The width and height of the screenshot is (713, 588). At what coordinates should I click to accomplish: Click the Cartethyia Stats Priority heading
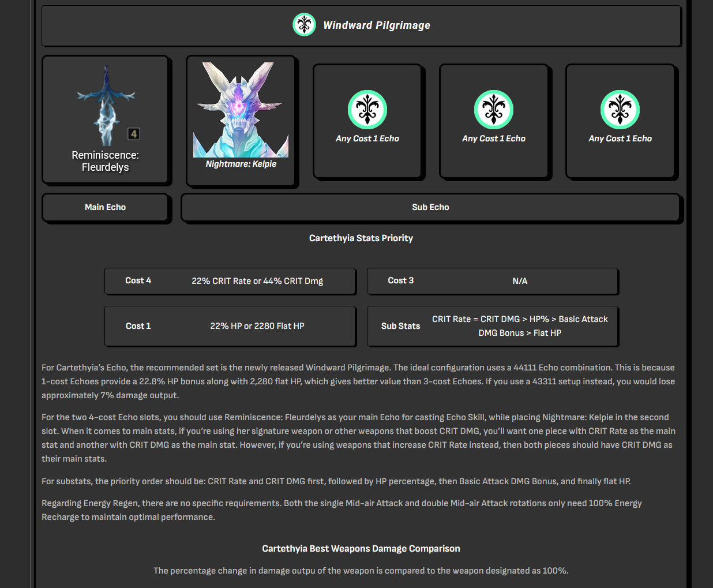(x=361, y=238)
